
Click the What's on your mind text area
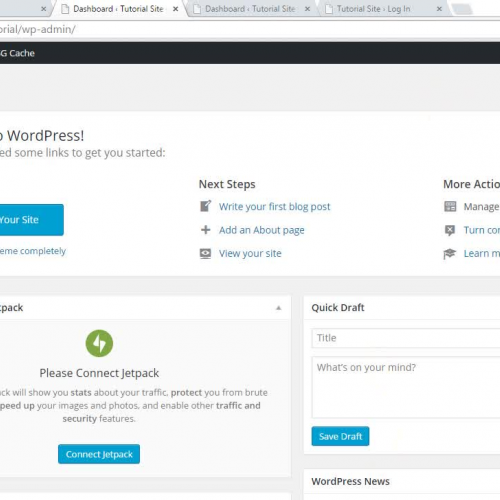pos(406,387)
